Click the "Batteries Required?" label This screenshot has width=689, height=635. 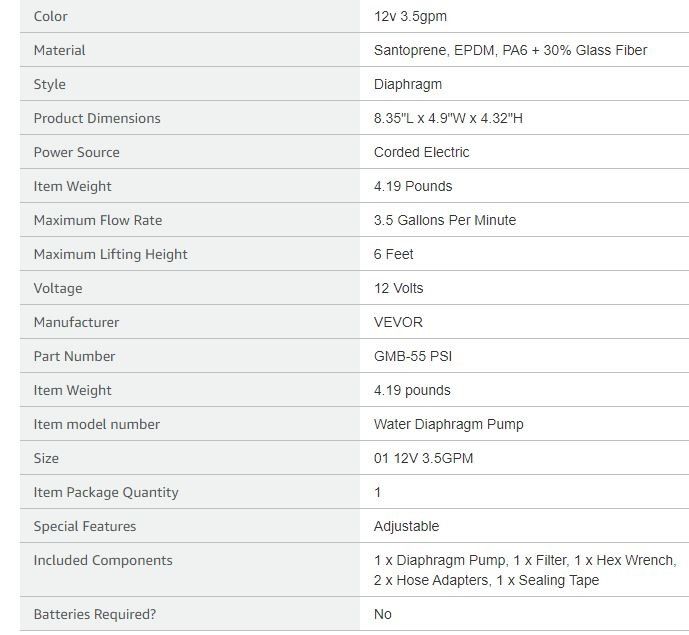[95, 614]
